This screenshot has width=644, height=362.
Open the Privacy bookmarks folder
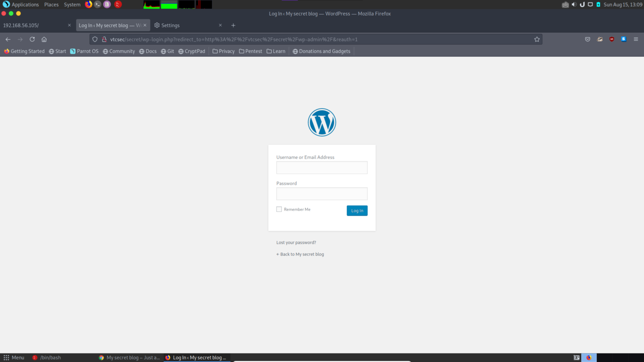(x=223, y=51)
